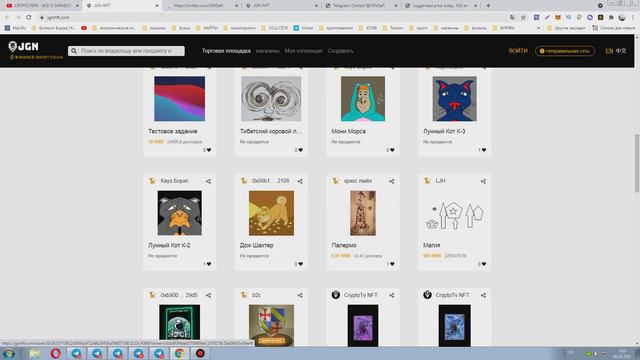The image size is (640, 360).
Task: Click the Магия card title
Action: [x=431, y=245]
